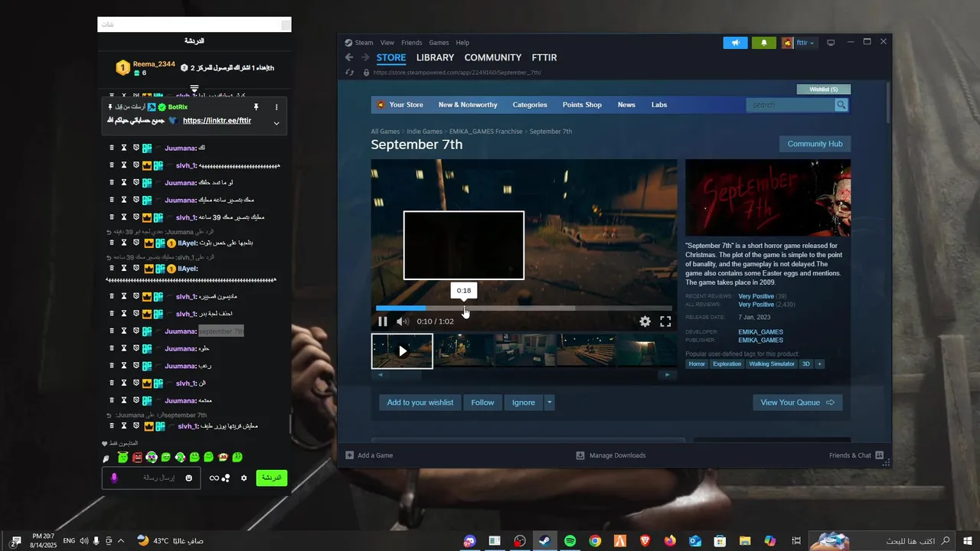Open the emoji picker in message box
Screen dimensions: 980x551
pos(189,478)
